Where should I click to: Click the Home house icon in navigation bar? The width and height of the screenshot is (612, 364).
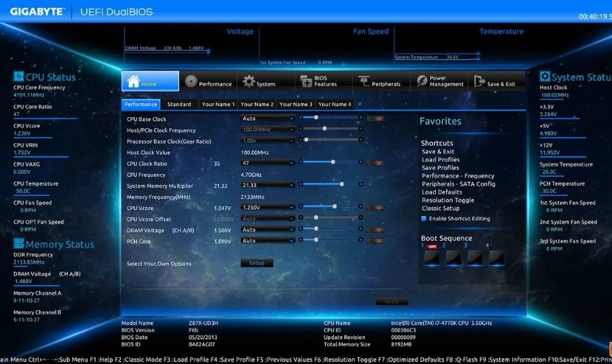point(133,81)
